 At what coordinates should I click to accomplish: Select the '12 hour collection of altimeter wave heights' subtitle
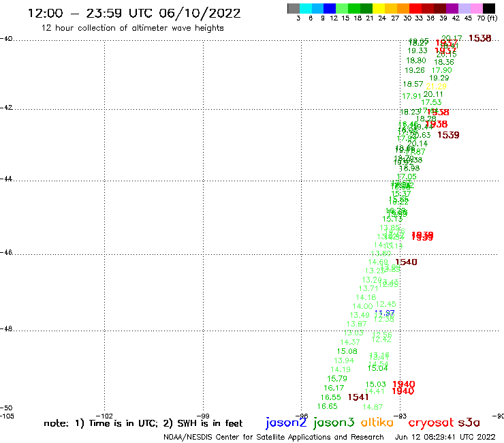click(x=132, y=28)
